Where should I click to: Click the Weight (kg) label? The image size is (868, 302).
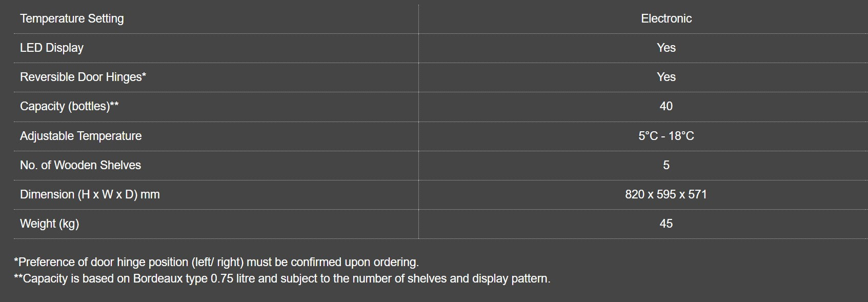(49, 224)
